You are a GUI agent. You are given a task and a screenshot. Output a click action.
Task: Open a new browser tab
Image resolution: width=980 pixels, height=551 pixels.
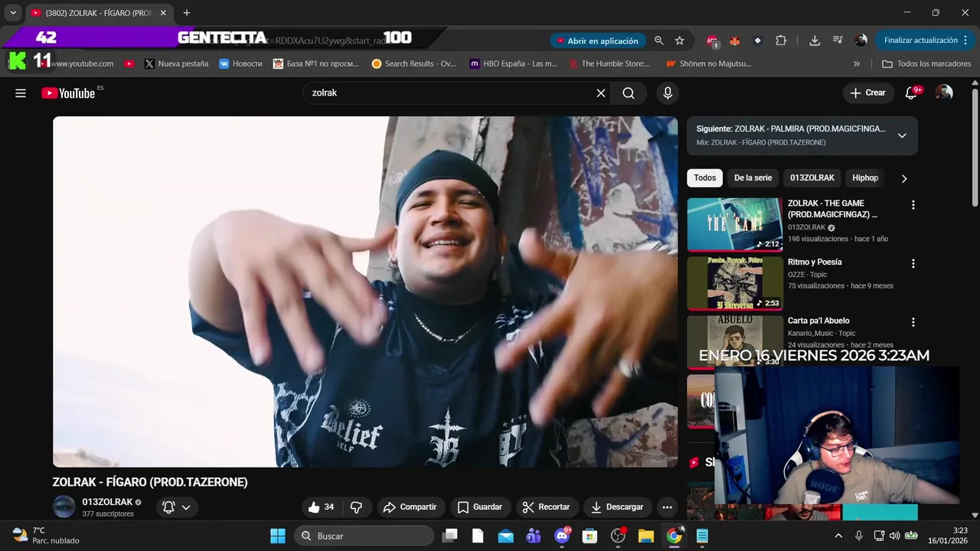(x=187, y=13)
